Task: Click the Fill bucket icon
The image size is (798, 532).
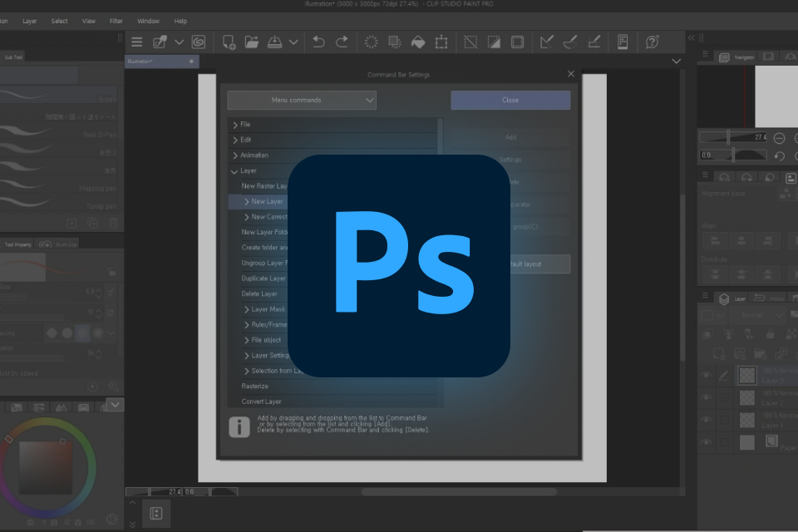Action: [x=418, y=42]
